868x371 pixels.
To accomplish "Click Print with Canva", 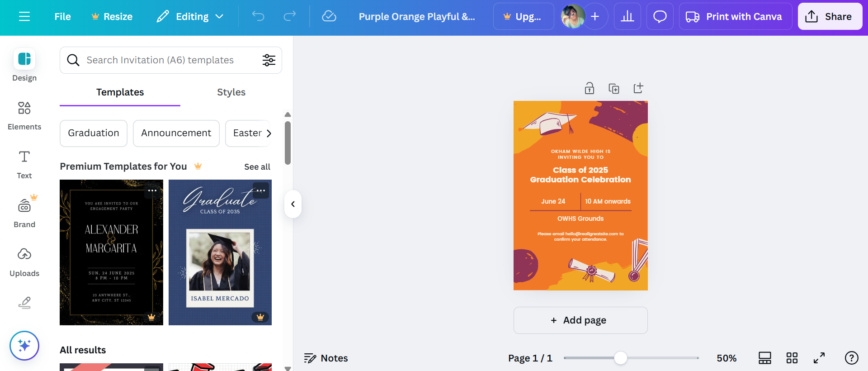I will coord(736,17).
